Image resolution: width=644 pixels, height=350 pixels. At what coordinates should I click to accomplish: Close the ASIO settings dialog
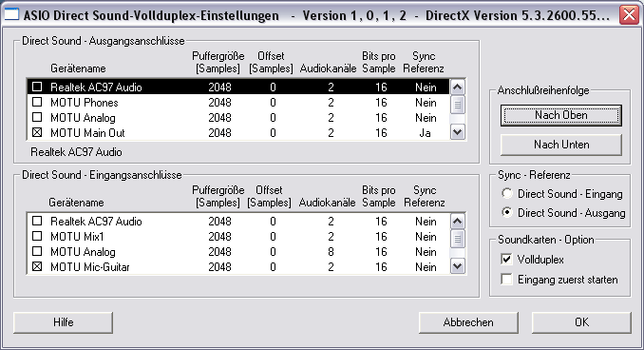[x=629, y=15]
